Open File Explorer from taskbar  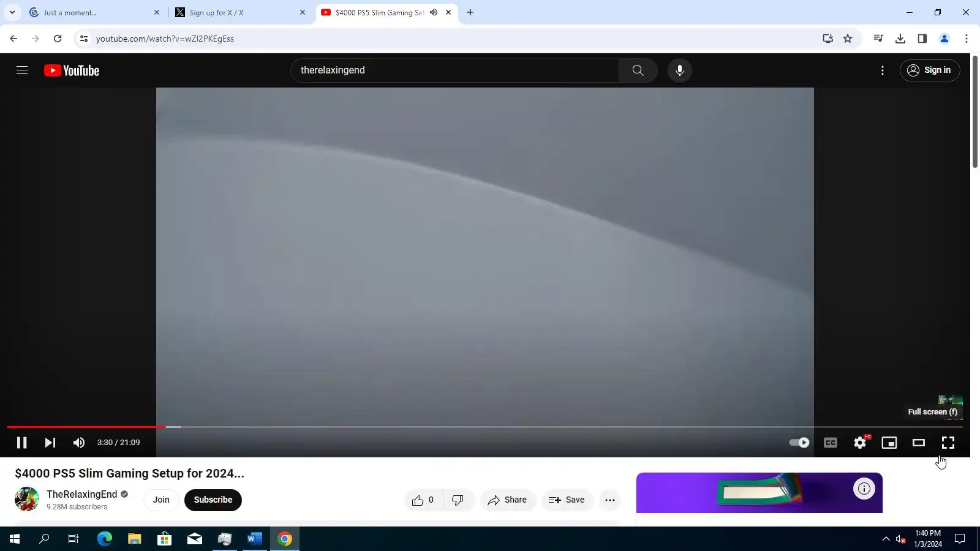tap(135, 539)
